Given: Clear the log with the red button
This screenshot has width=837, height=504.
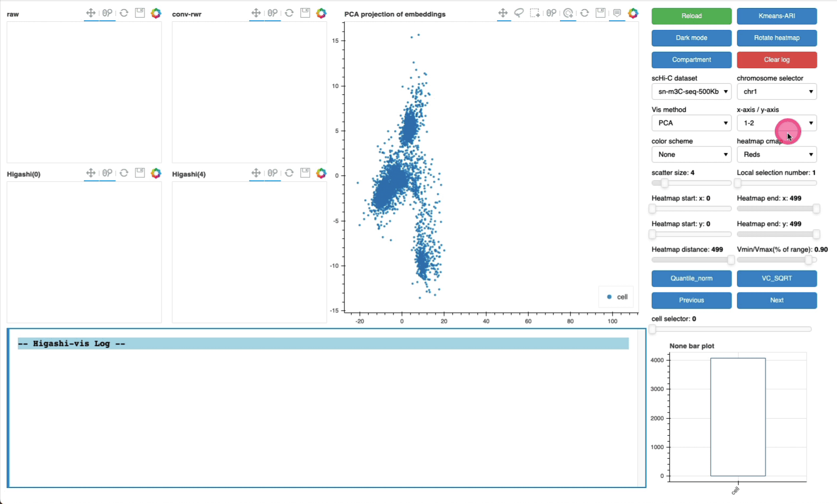Looking at the screenshot, I should 777,60.
